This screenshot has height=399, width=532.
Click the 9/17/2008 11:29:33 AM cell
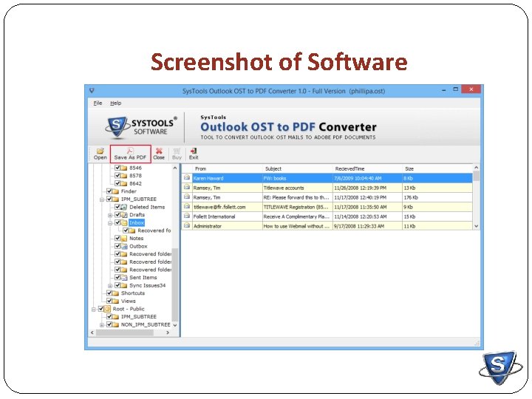click(359, 226)
